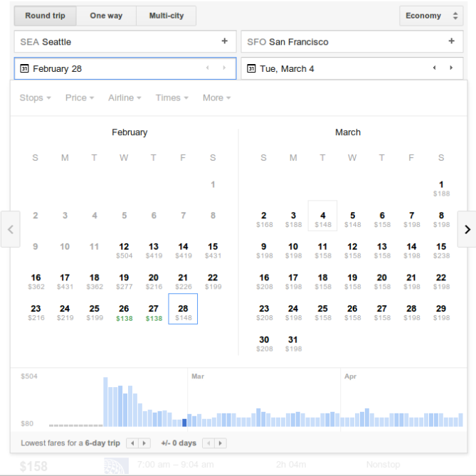Increase the 6-day trip length stepper
This screenshot has height=476, width=476.
point(144,443)
